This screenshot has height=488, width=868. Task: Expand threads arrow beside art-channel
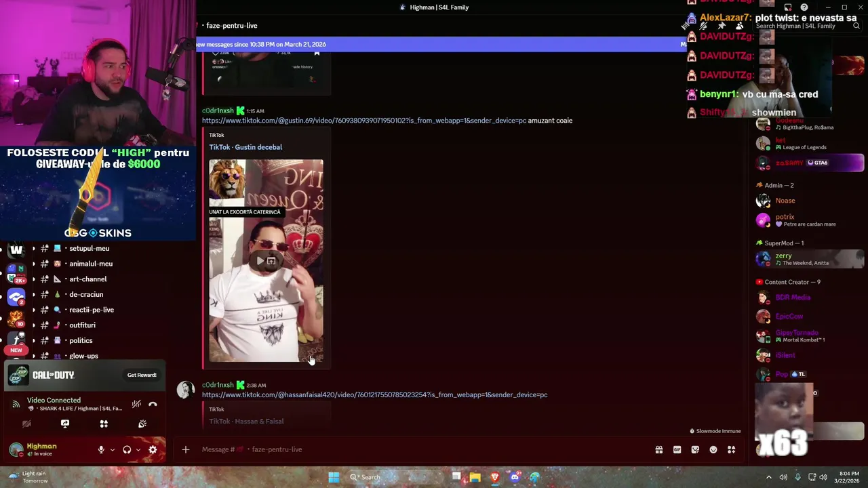[33, 279]
